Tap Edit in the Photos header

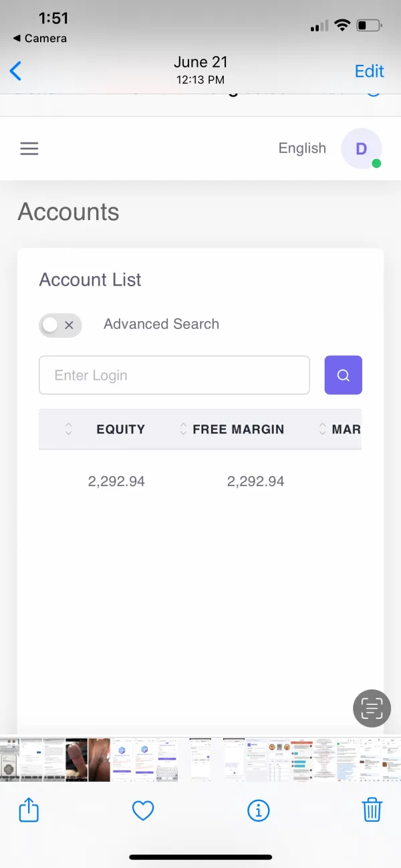(369, 71)
